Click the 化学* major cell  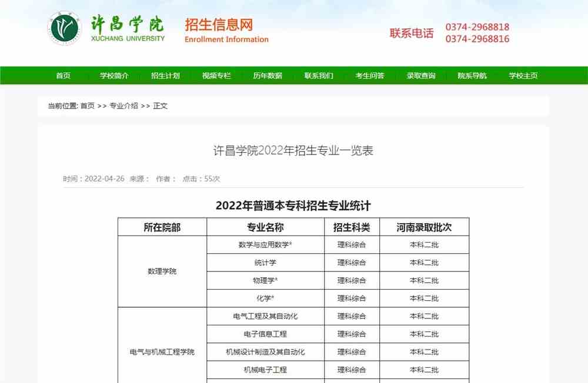[x=265, y=298]
